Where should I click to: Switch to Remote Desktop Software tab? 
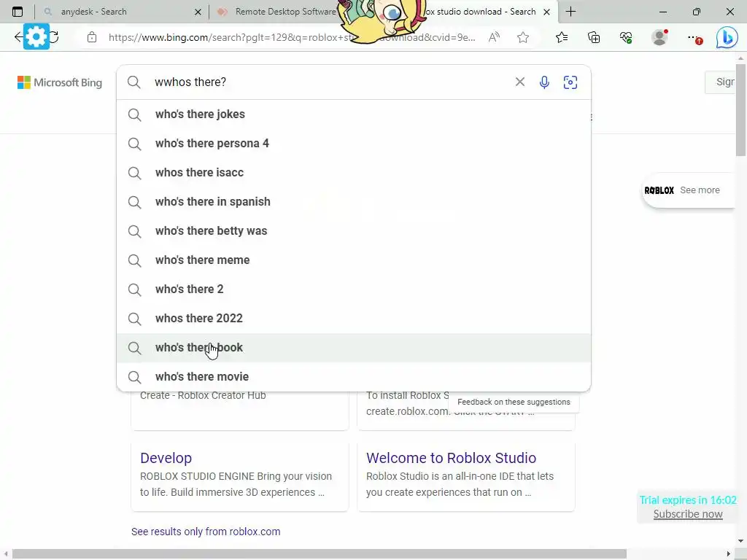tap(285, 12)
